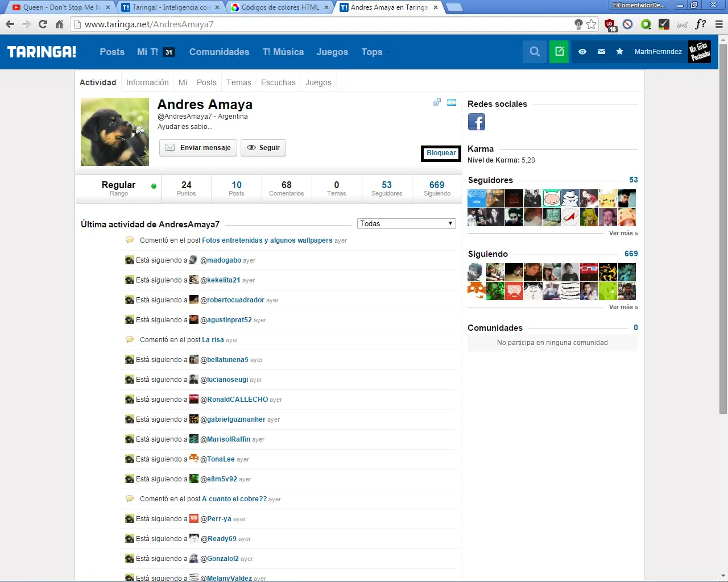Bookmark page with the star icon
This screenshot has width=728, height=582.
point(591,24)
